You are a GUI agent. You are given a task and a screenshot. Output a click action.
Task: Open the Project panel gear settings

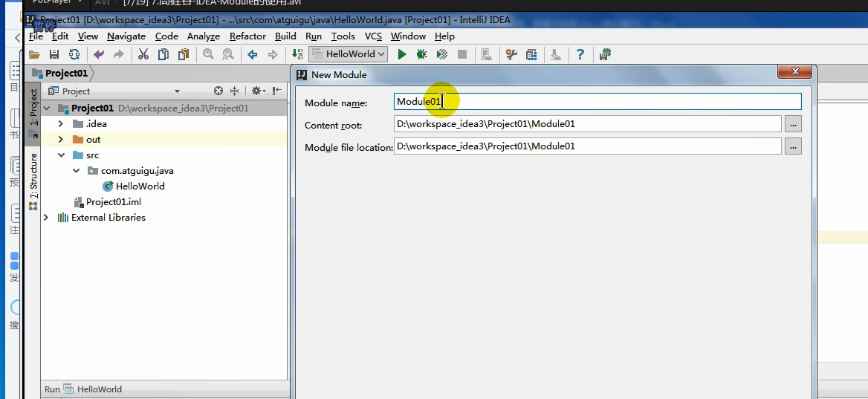tap(258, 91)
